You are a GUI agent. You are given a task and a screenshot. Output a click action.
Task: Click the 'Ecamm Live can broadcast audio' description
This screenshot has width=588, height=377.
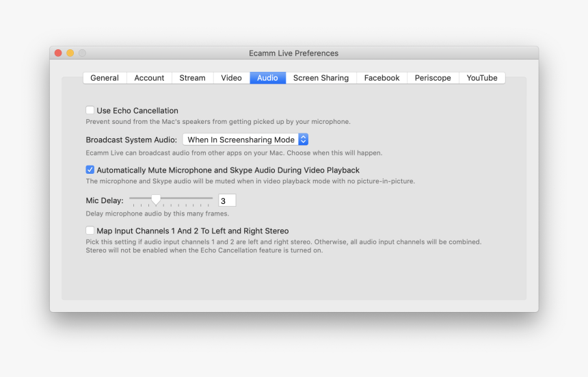pyautogui.click(x=234, y=153)
